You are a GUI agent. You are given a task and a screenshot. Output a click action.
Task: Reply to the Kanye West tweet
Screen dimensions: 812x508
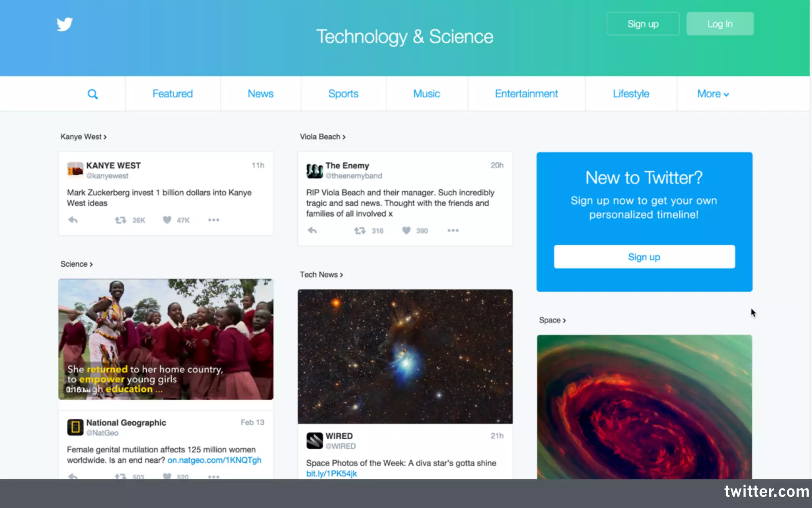tap(73, 220)
